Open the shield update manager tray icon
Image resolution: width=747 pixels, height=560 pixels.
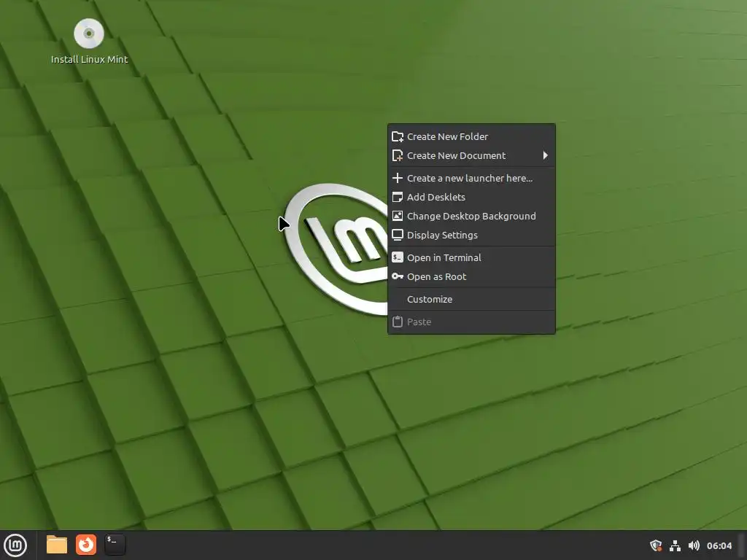(656, 545)
